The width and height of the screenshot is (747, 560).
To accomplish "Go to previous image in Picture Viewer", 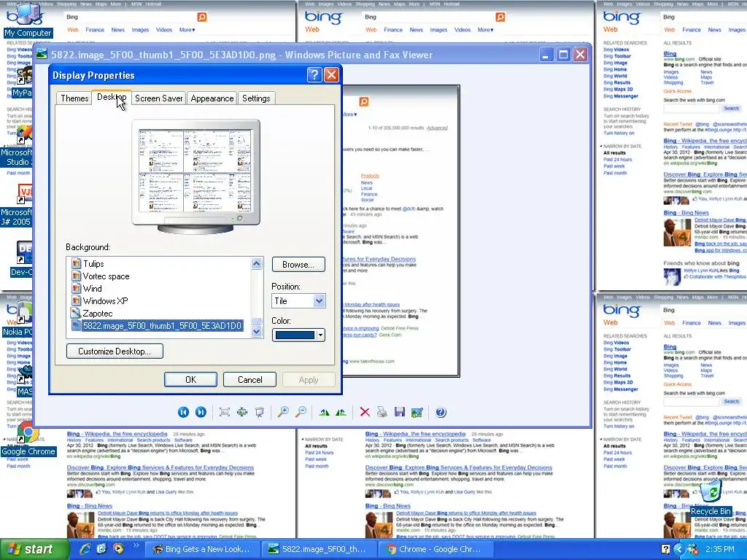I will coord(183,413).
